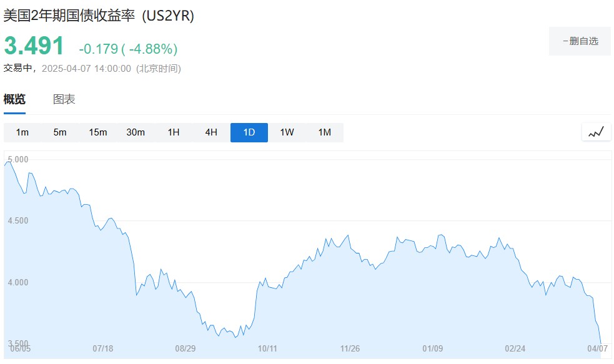Open the 概览 tab
614x364 pixels.
pos(14,99)
